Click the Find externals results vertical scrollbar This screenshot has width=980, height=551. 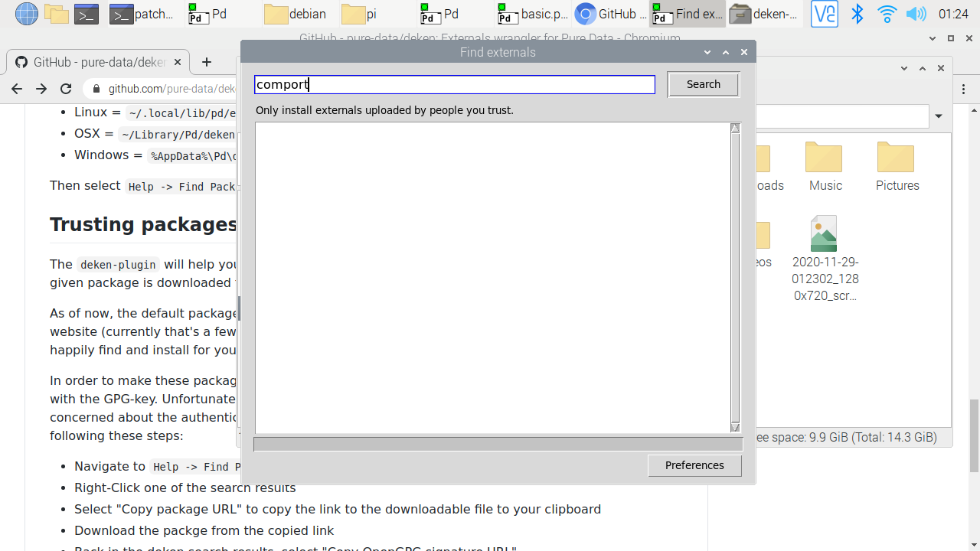tap(735, 278)
